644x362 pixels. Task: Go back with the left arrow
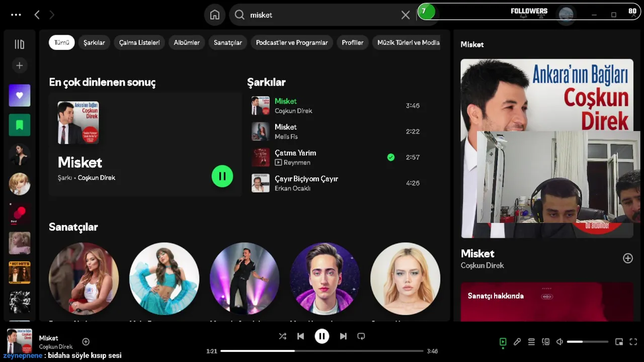pyautogui.click(x=37, y=15)
